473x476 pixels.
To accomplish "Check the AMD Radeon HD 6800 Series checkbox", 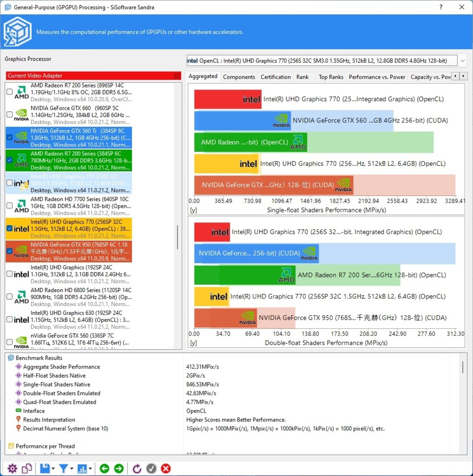I will pos(9,297).
